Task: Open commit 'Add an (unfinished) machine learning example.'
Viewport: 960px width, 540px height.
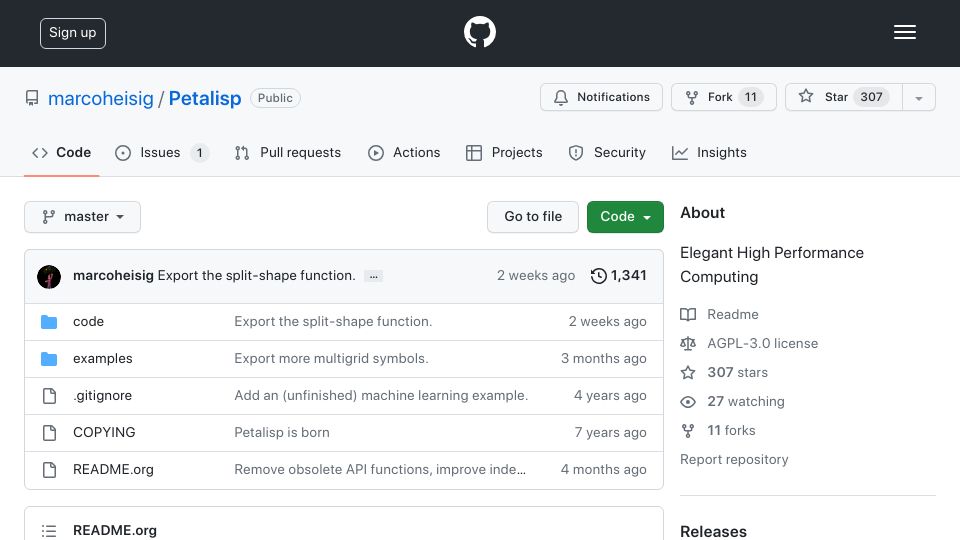Action: [x=381, y=396]
